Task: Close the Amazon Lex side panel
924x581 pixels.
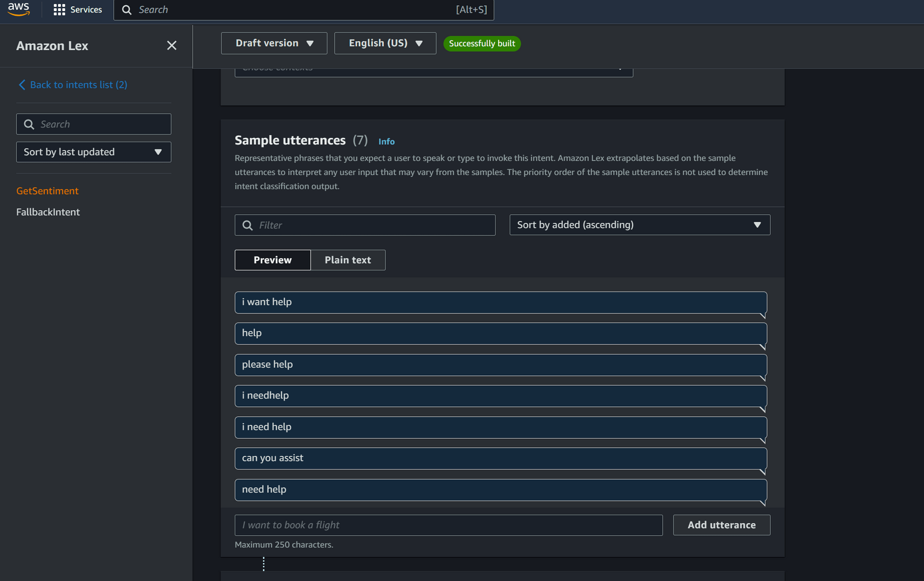Action: 172,45
